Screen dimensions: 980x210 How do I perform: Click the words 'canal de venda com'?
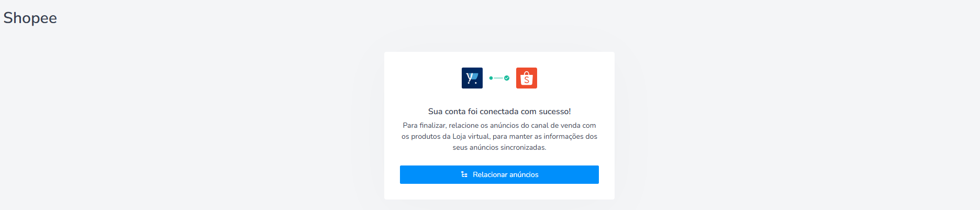pyautogui.click(x=563, y=125)
